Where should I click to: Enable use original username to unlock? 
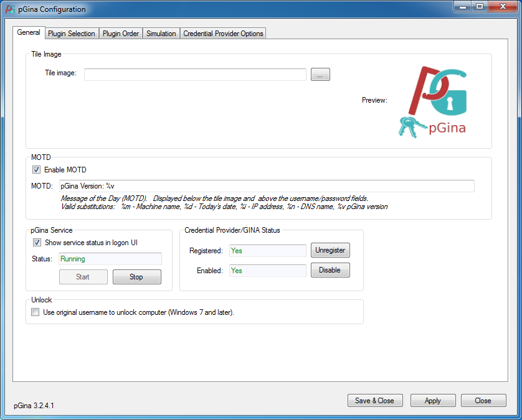pyautogui.click(x=35, y=312)
